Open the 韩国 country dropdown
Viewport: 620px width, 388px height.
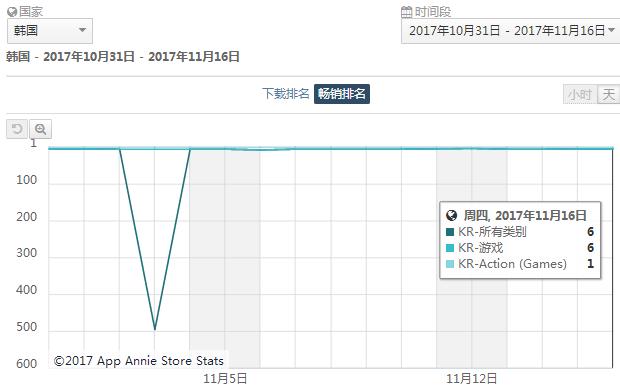(x=50, y=30)
